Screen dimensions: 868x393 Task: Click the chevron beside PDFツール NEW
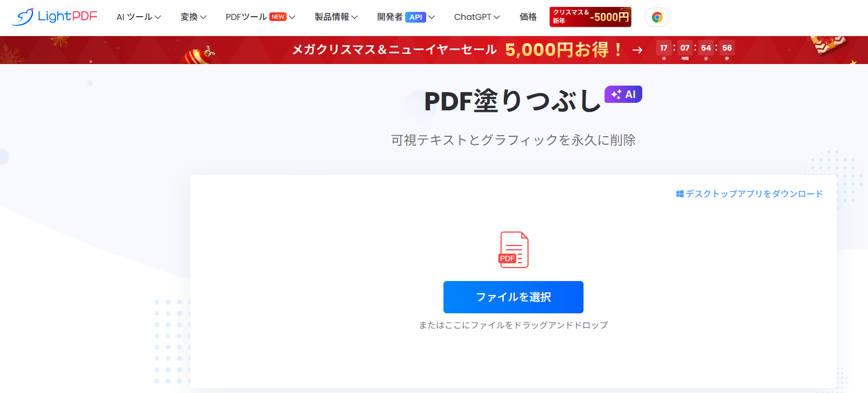tap(292, 17)
